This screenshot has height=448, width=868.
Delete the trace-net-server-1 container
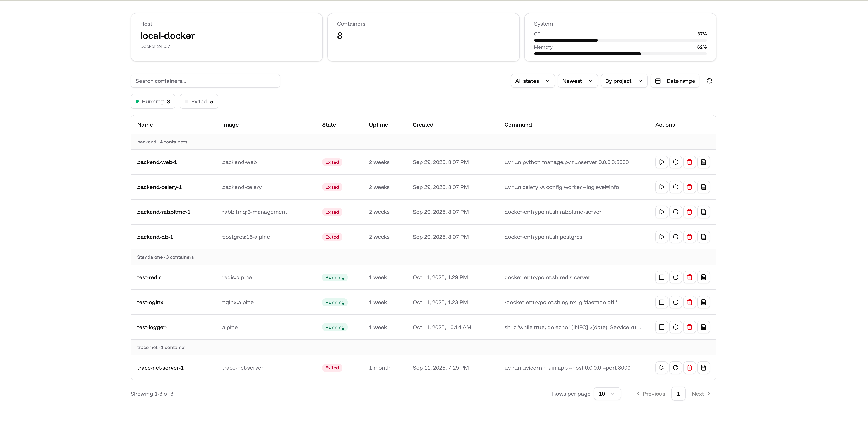pos(689,367)
